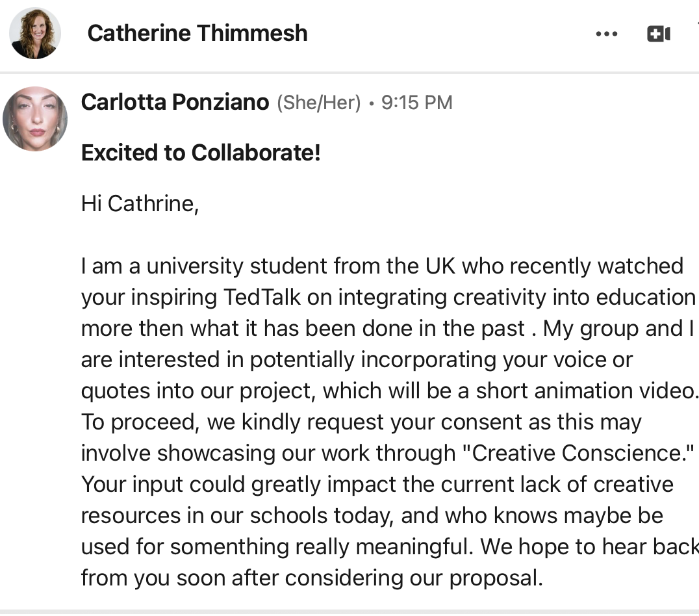Open Catherine Thimmesh's profile photo in header
This screenshot has width=699, height=616.
pos(35,33)
